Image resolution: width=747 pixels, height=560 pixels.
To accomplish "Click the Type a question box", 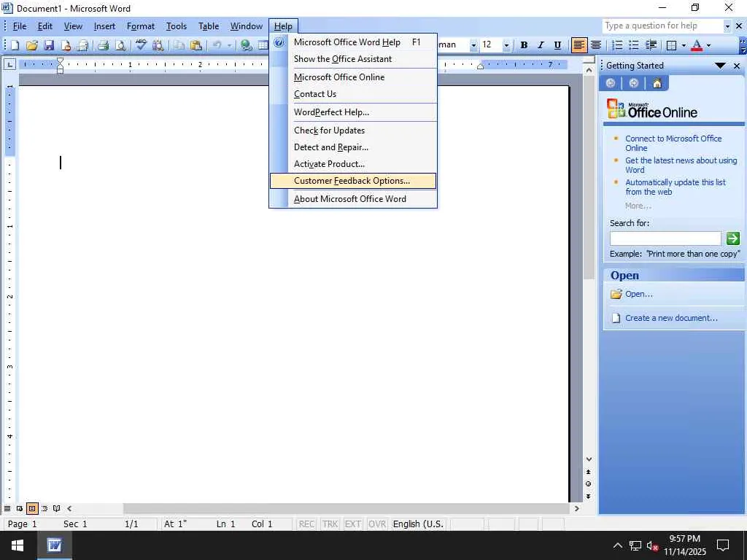I will 662,26.
